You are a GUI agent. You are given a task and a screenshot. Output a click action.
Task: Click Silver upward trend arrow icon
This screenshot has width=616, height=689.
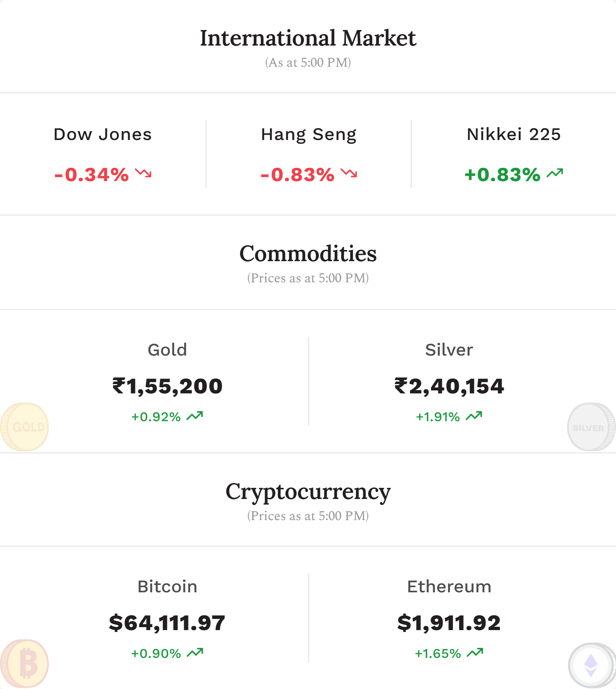click(x=474, y=416)
